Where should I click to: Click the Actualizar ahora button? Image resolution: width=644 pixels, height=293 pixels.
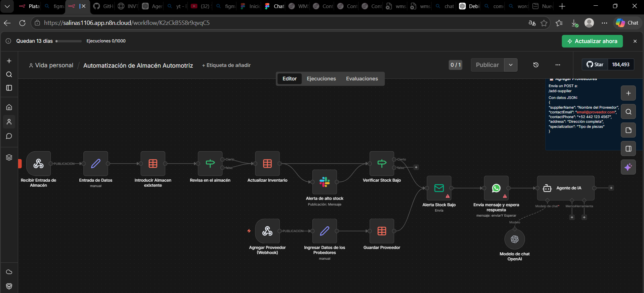pyautogui.click(x=592, y=41)
